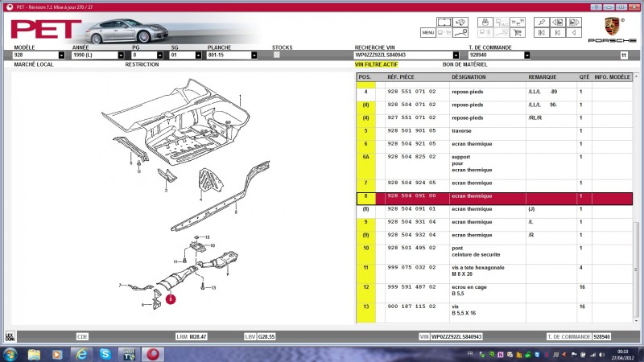Click the cart transfer icon, top row
Screen dimensions: 644x362
pyautogui.click(x=518, y=23)
